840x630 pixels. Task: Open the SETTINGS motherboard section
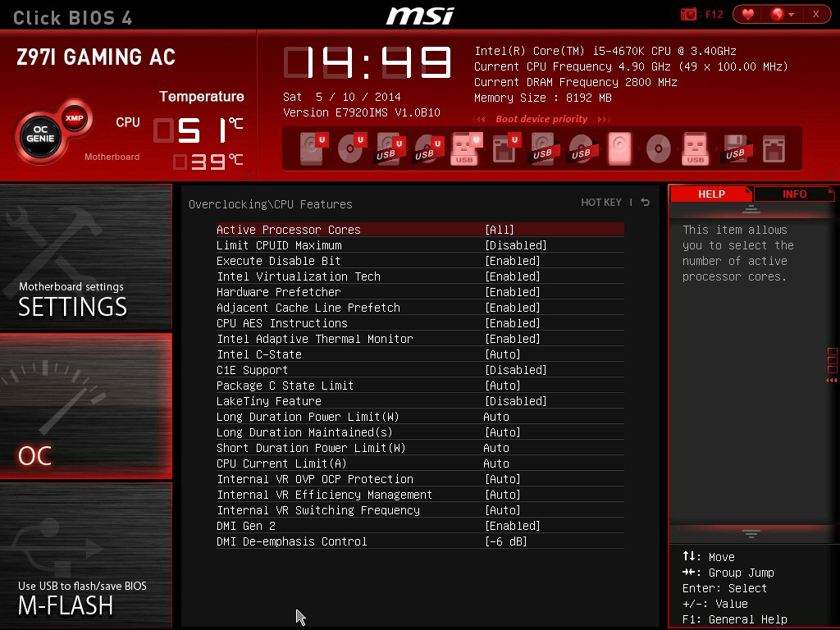(85, 257)
